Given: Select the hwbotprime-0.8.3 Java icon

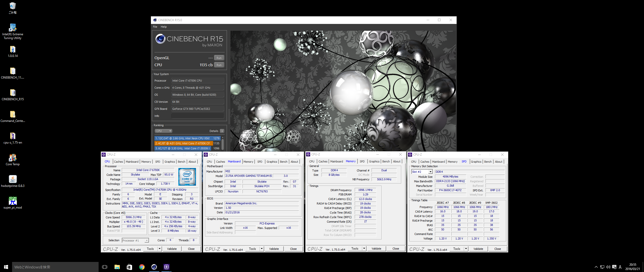Looking at the screenshot, I should coord(13,181).
